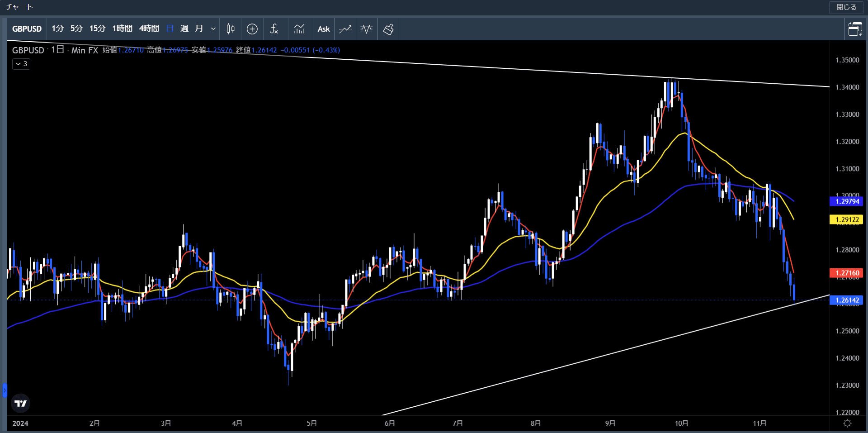The height and width of the screenshot is (433, 868).
Task: Expand the 3 indicators legend
Action: coord(21,64)
